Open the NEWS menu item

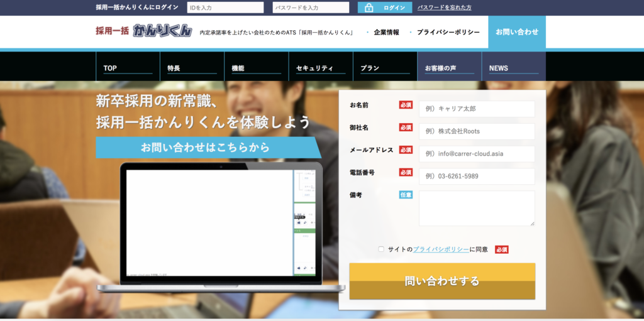514,67
